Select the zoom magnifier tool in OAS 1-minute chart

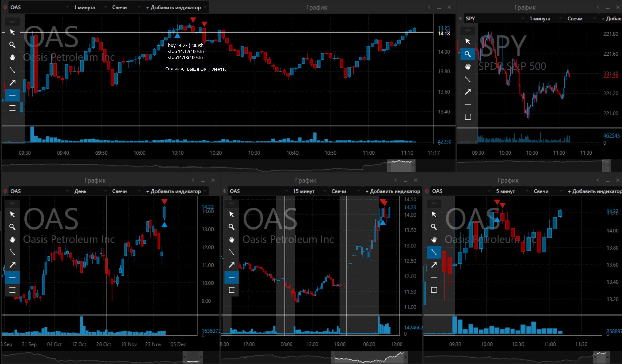pyautogui.click(x=12, y=44)
